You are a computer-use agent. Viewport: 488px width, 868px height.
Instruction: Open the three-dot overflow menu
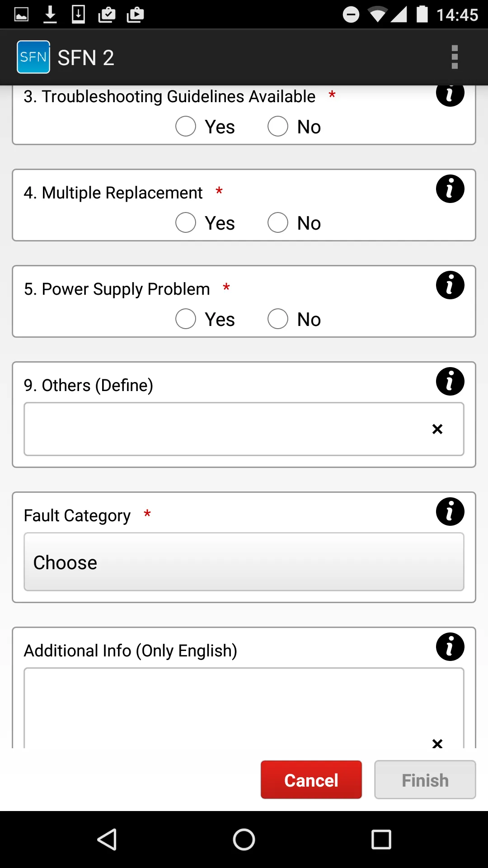coord(455,57)
